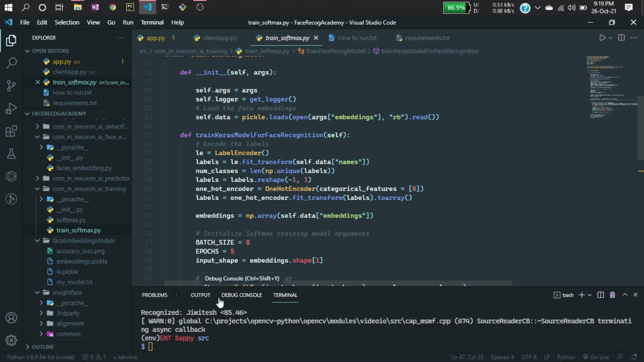The image size is (644, 362).
Task: Split the terminal panel
Action: click(x=601, y=295)
